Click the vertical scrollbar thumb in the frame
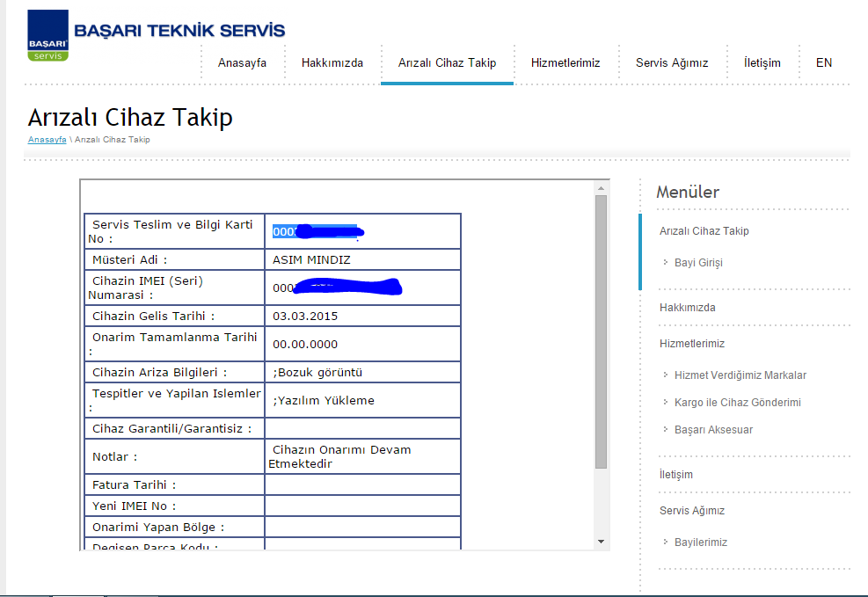Viewport: 868px width, 597px height. click(x=602, y=332)
